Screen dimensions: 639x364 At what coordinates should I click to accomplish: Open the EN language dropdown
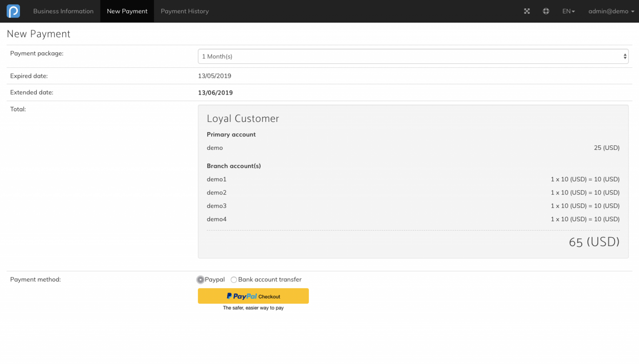click(568, 11)
